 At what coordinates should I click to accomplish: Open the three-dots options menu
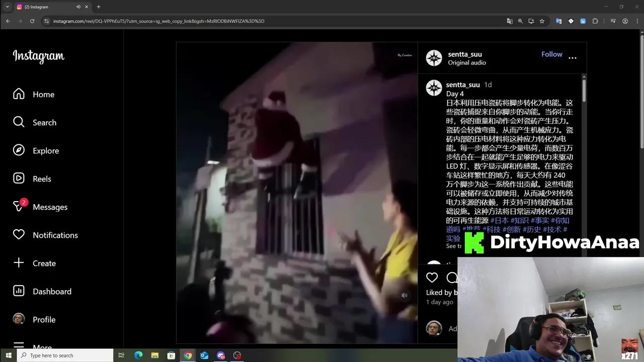pos(573,58)
